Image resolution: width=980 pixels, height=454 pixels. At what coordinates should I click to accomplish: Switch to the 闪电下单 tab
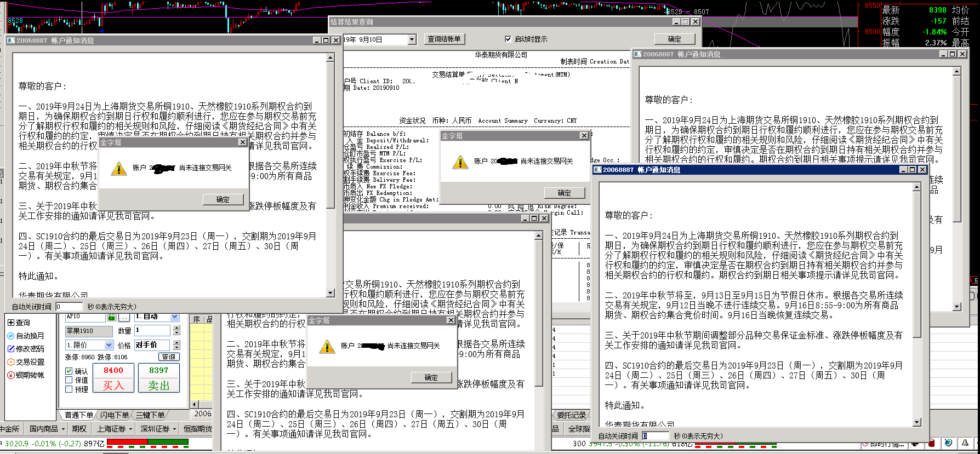click(x=115, y=415)
